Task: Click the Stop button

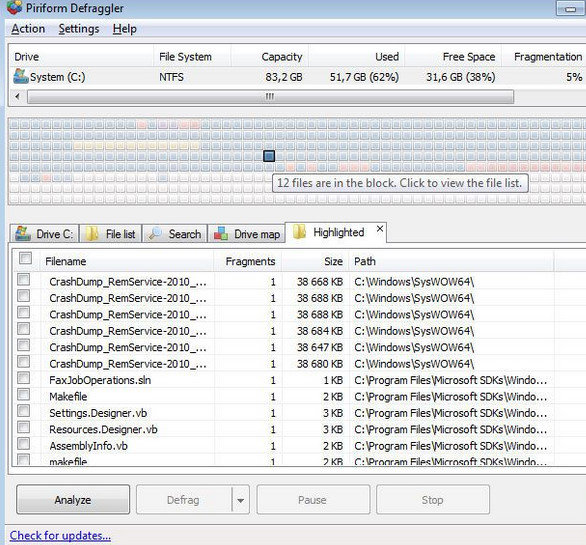Action: pos(432,500)
